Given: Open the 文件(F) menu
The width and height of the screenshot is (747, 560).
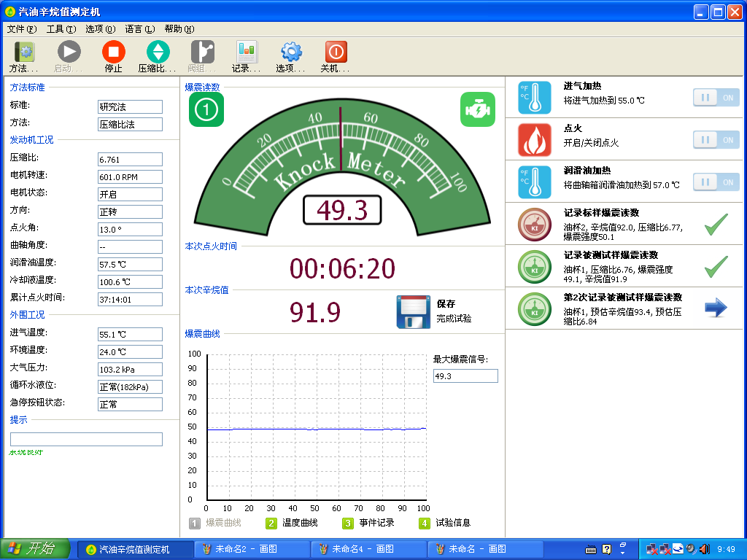Looking at the screenshot, I should (21, 29).
